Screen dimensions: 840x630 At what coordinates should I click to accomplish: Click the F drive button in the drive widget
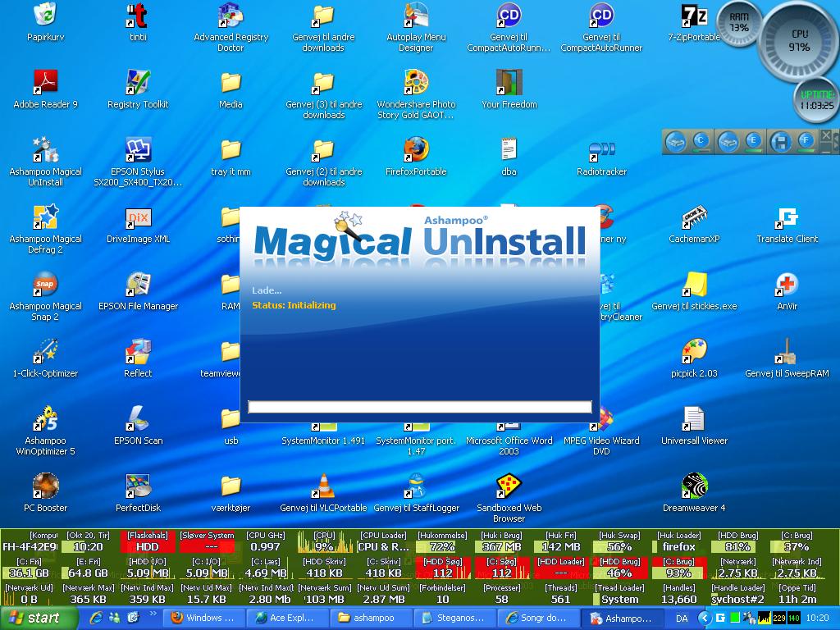pyautogui.click(x=806, y=141)
